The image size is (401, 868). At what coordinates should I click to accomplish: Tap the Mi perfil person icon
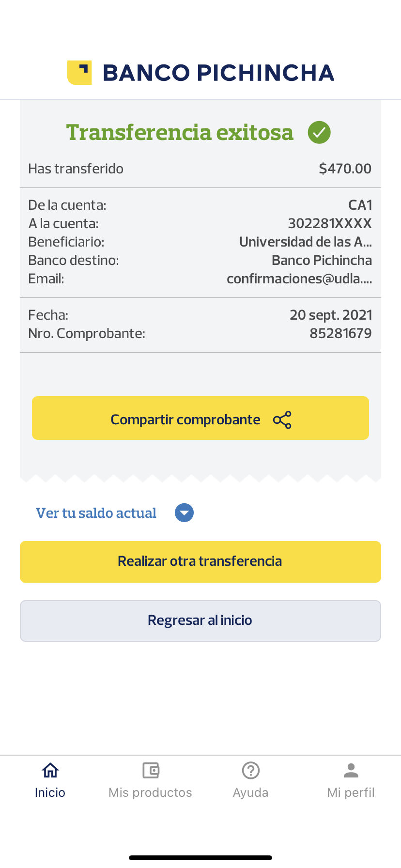point(351,770)
